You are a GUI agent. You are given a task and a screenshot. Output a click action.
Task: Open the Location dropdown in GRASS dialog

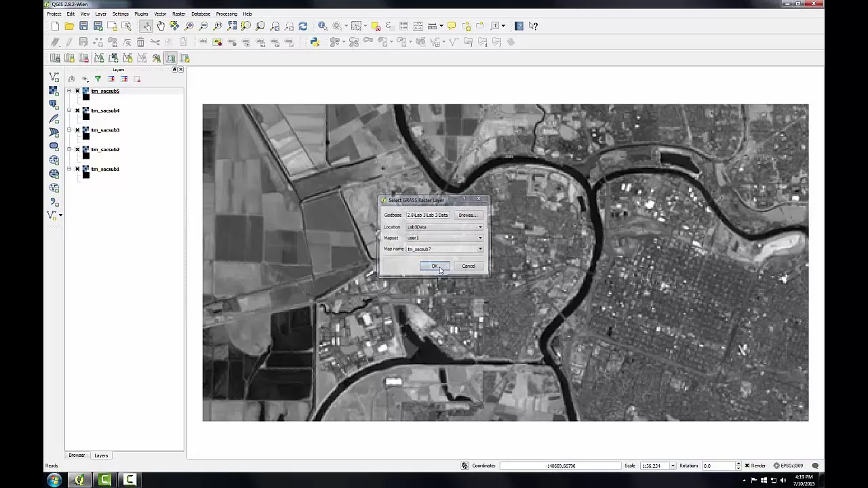(444, 227)
